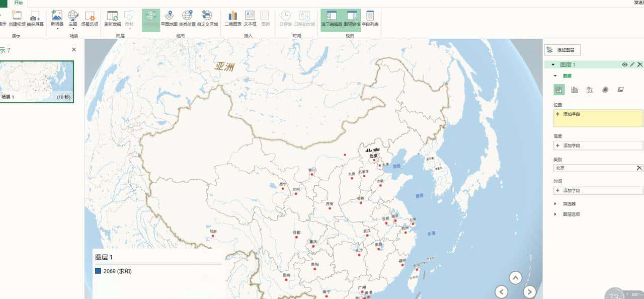Toggle the Layer Pane (图层窗格) button
Image resolution: width=644 pixels, height=299 pixels.
coord(351,18)
